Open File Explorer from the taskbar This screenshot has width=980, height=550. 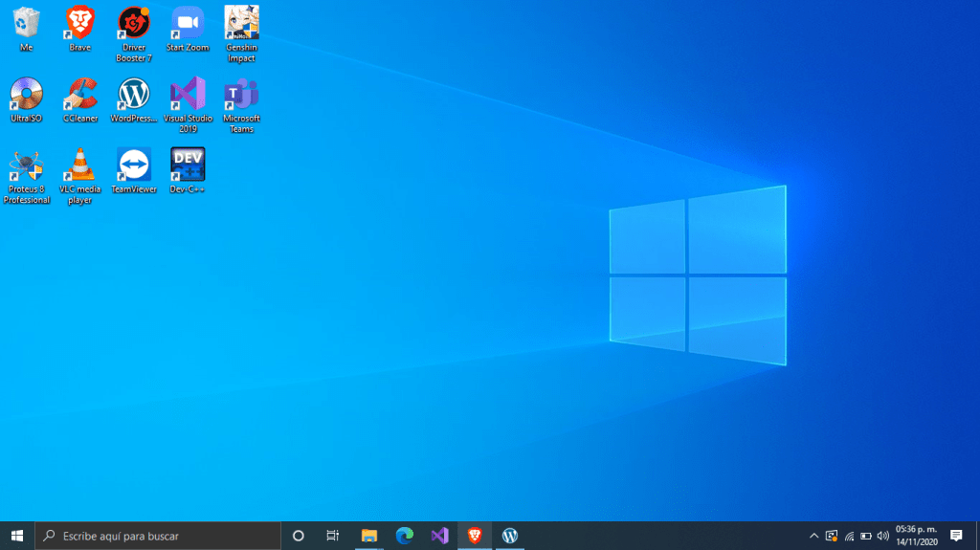[x=368, y=536]
